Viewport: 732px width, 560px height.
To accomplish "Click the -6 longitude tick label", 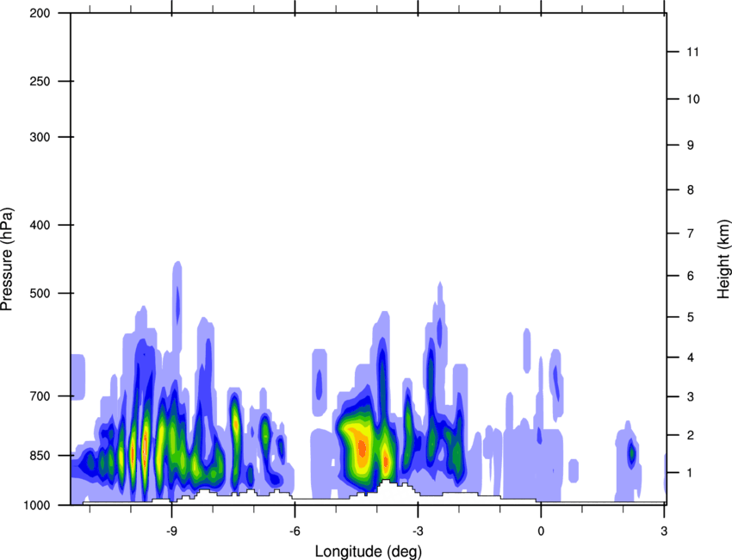I will pyautogui.click(x=295, y=531).
